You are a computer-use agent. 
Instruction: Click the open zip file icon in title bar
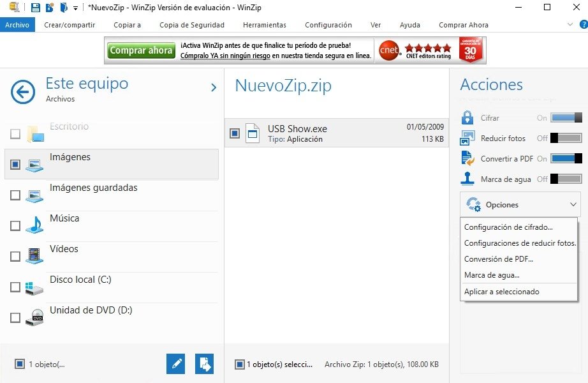[x=64, y=7]
